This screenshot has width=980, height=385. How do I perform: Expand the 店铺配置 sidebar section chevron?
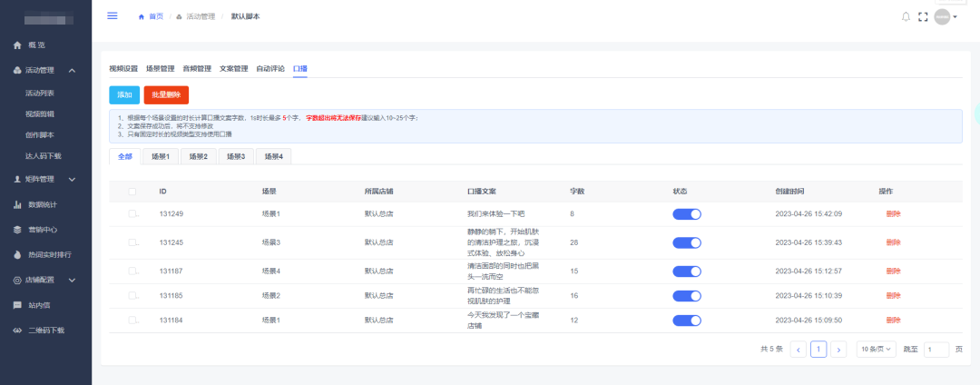tap(72, 280)
